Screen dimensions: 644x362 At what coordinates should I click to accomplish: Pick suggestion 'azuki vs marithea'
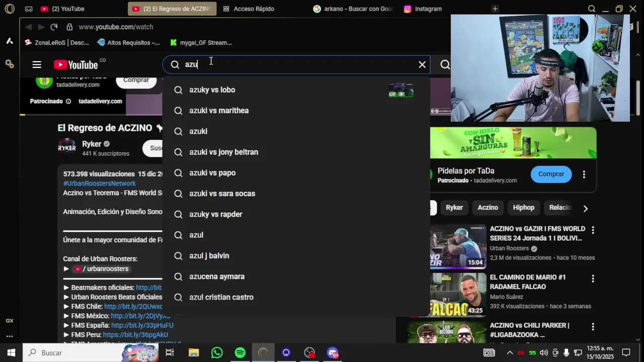click(x=296, y=111)
